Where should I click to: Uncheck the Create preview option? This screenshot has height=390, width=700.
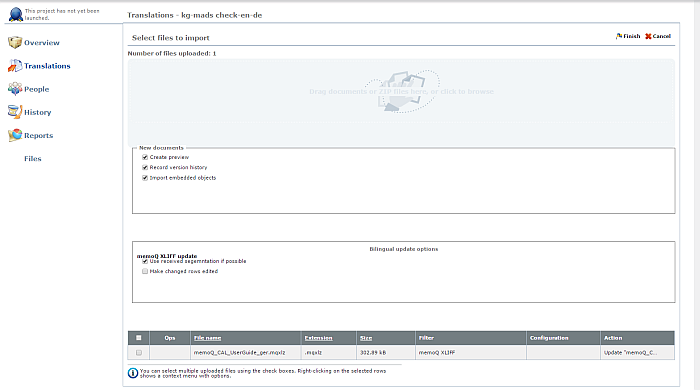click(145, 157)
